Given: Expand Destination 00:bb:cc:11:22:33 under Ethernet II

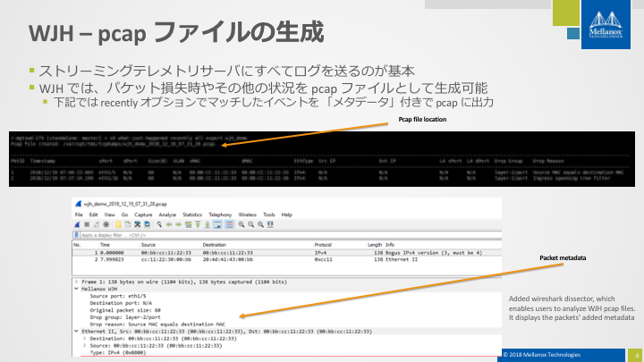Looking at the screenshot, I should click(x=84, y=339).
